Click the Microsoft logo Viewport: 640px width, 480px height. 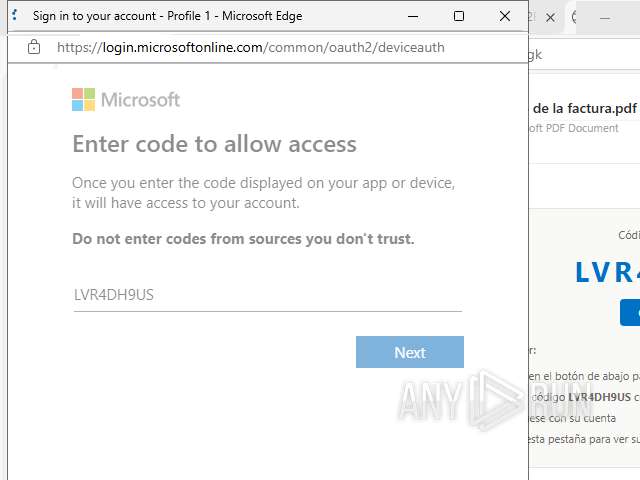(126, 100)
